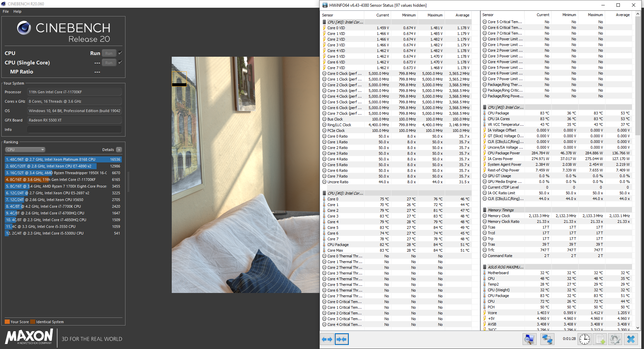644x349 pixels.
Task: Toggle the CPU (Single Core) test checkbox
Action: point(120,62)
